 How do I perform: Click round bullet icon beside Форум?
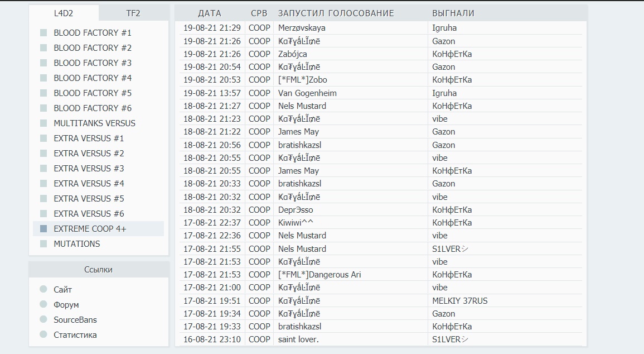[43, 304]
